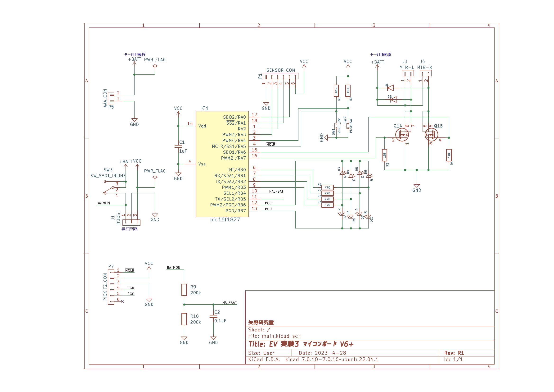Select the C1 1uF capacitor symbol

178,146
